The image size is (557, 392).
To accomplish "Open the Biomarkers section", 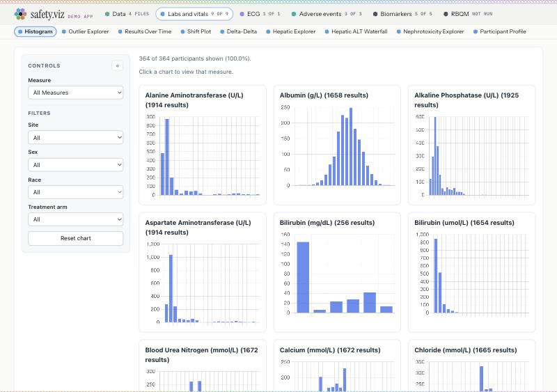I will click(402, 14).
